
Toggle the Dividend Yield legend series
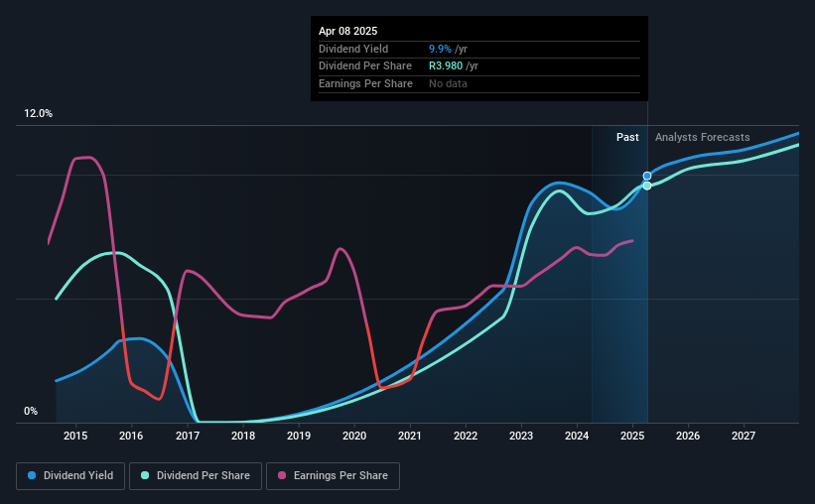[70, 476]
